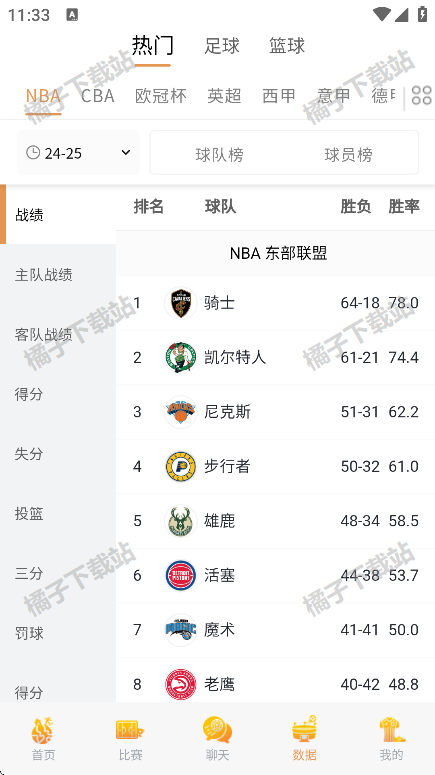Choose 三分 stat in the sidebar

coord(29,573)
